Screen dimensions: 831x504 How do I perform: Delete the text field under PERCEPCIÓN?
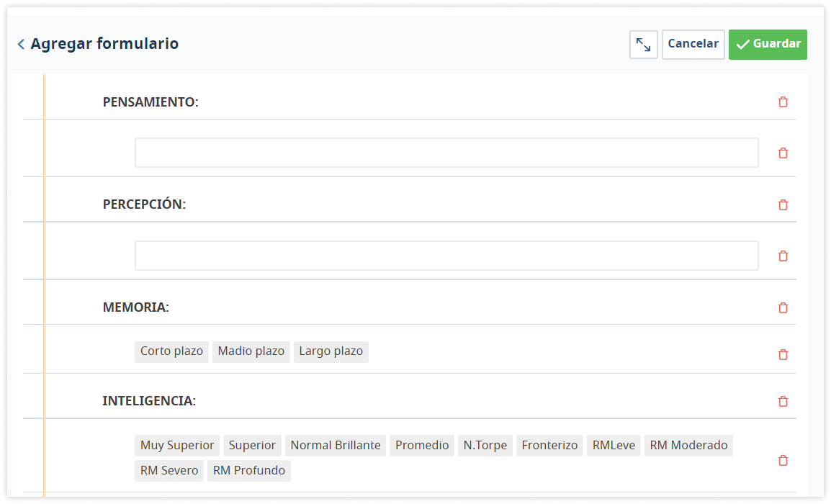pos(783,256)
